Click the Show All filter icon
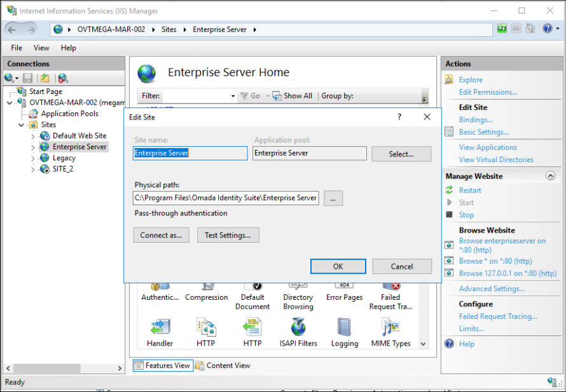This screenshot has width=566, height=392. tap(277, 96)
